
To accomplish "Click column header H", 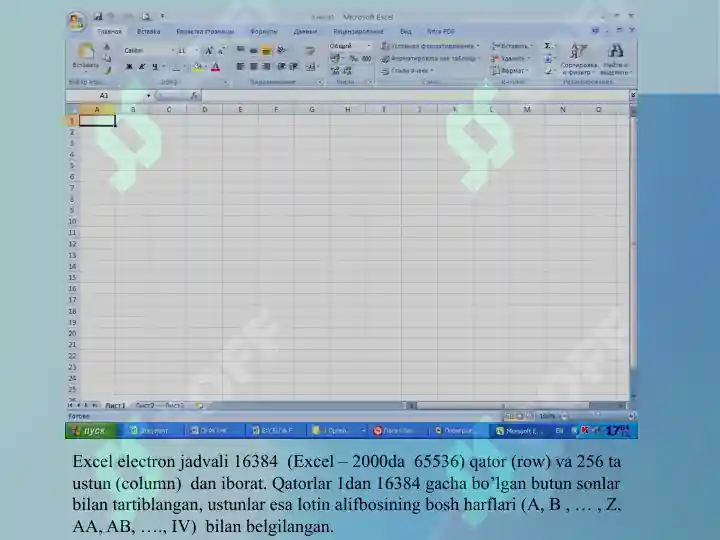I will (348, 109).
